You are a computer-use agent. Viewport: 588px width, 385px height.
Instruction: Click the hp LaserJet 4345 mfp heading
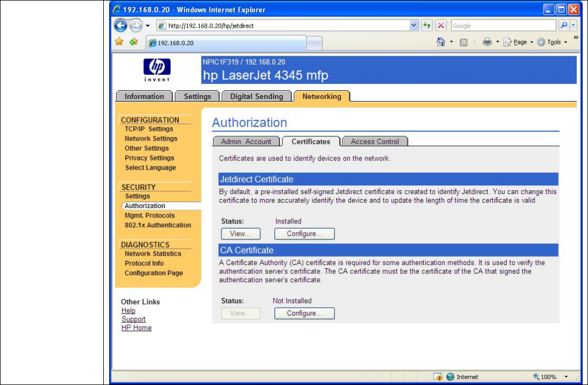click(265, 75)
